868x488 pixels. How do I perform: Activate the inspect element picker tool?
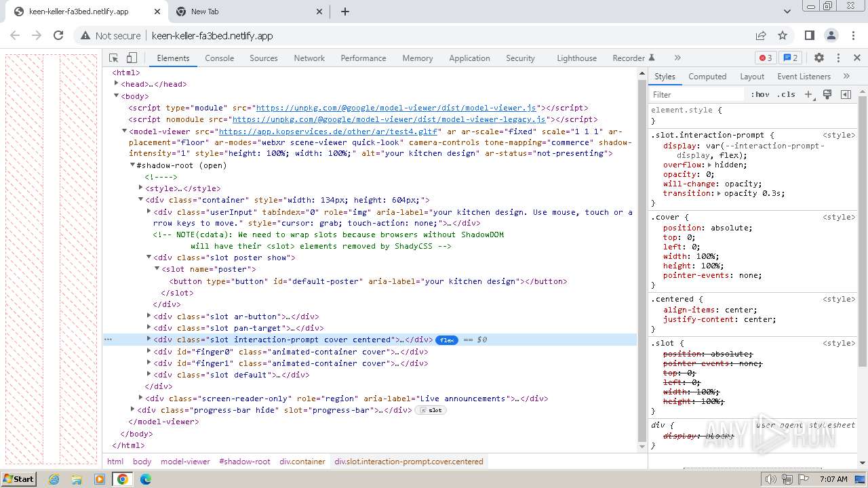(114, 58)
